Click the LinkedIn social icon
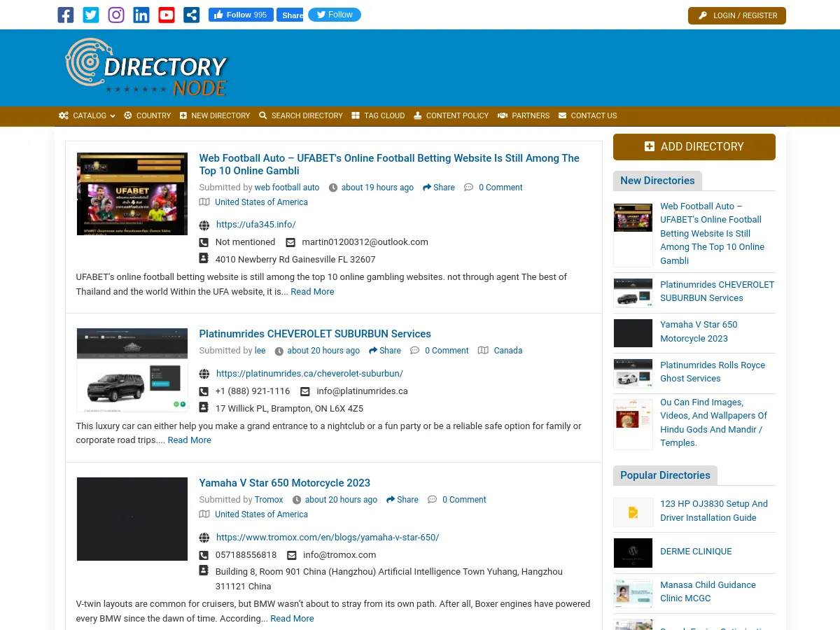840x630 pixels. (x=141, y=15)
